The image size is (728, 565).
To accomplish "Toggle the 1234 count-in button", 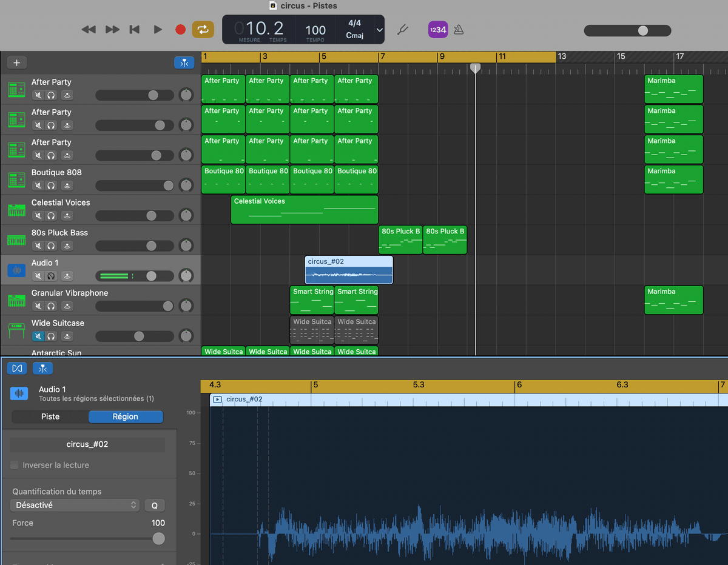I will point(437,29).
